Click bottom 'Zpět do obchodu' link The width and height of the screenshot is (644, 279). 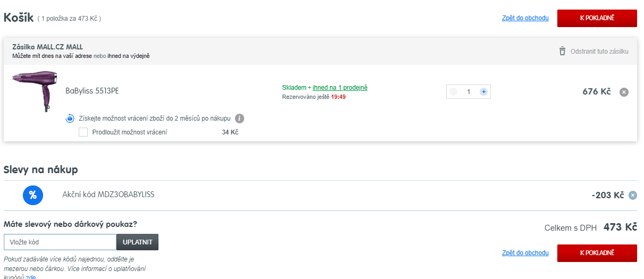coord(525,253)
